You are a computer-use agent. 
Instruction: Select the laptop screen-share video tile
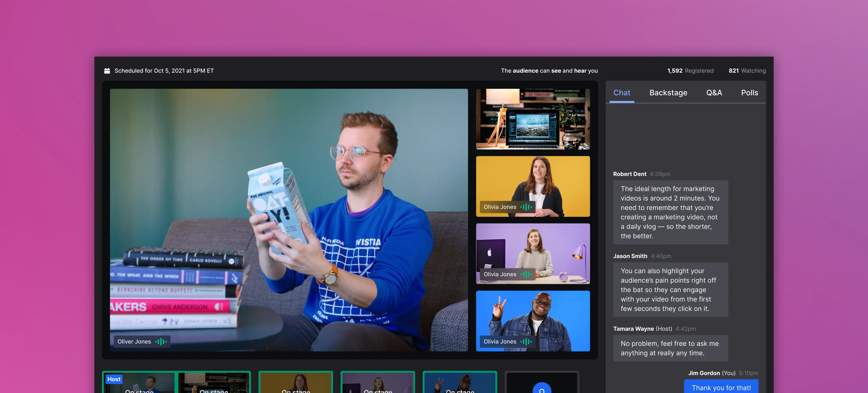533,119
